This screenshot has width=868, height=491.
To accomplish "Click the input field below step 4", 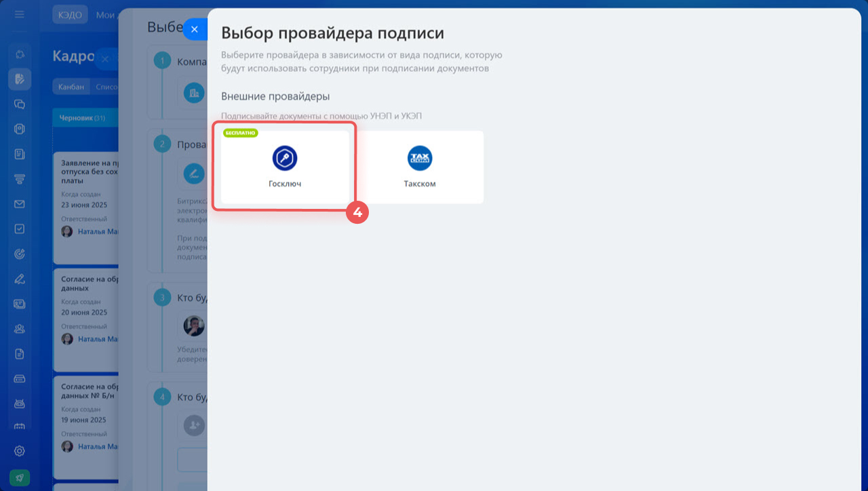I will pos(193,460).
